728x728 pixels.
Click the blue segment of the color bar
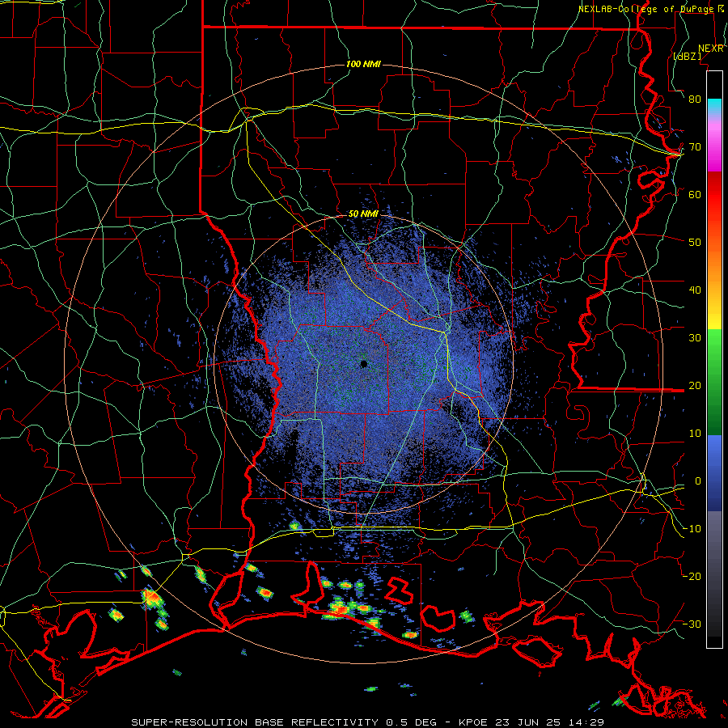(714, 472)
